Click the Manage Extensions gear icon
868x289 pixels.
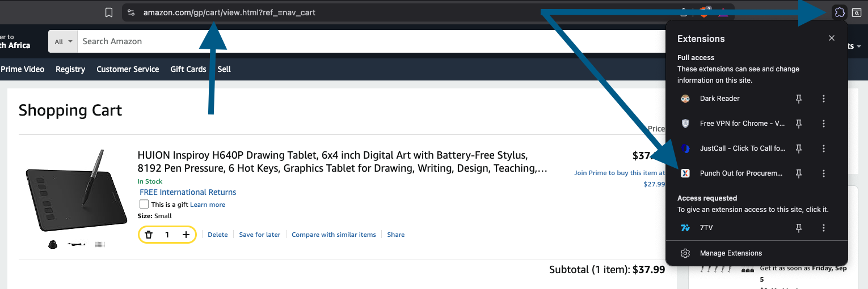(x=685, y=253)
